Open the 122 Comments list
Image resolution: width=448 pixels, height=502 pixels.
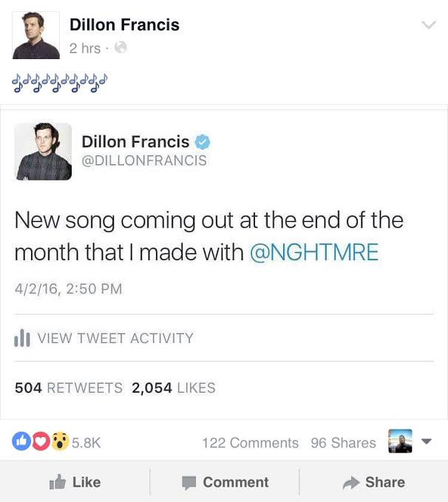tap(251, 443)
